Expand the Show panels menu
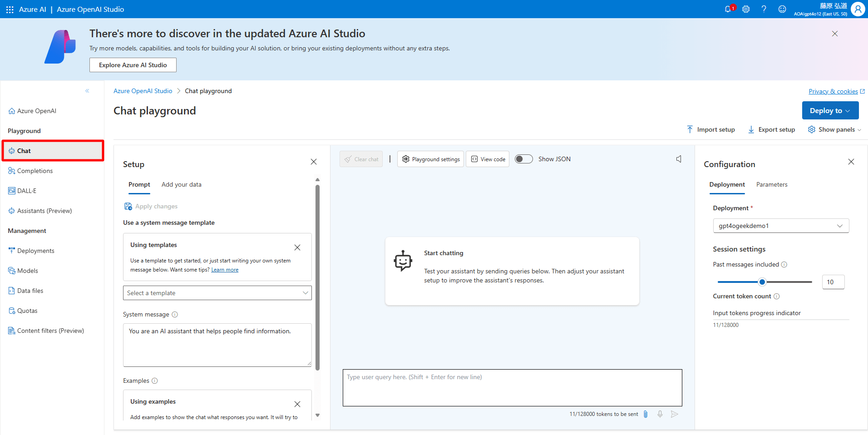Viewport: 868px width, 435px height. (834, 129)
